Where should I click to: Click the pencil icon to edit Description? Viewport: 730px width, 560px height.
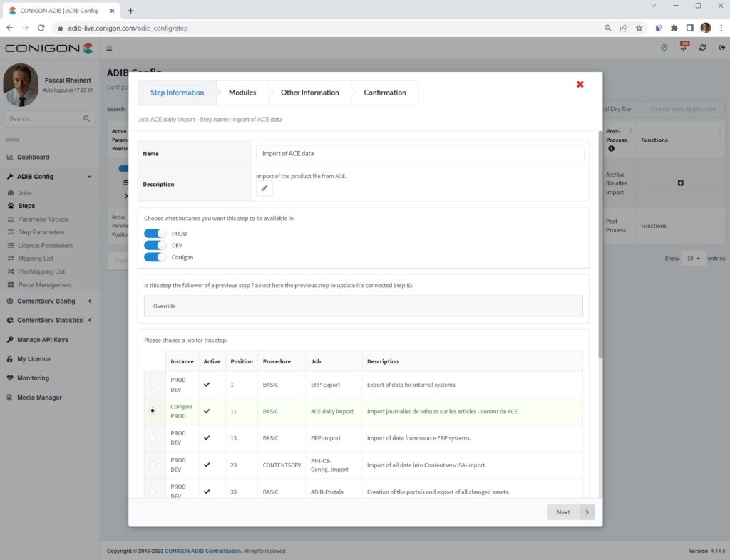coord(264,187)
